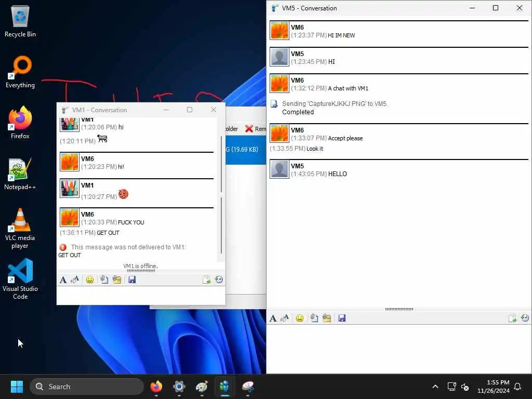The height and width of the screenshot is (399, 532).
Task: Open the Paint app in taskbar
Action: pyautogui.click(x=202, y=387)
